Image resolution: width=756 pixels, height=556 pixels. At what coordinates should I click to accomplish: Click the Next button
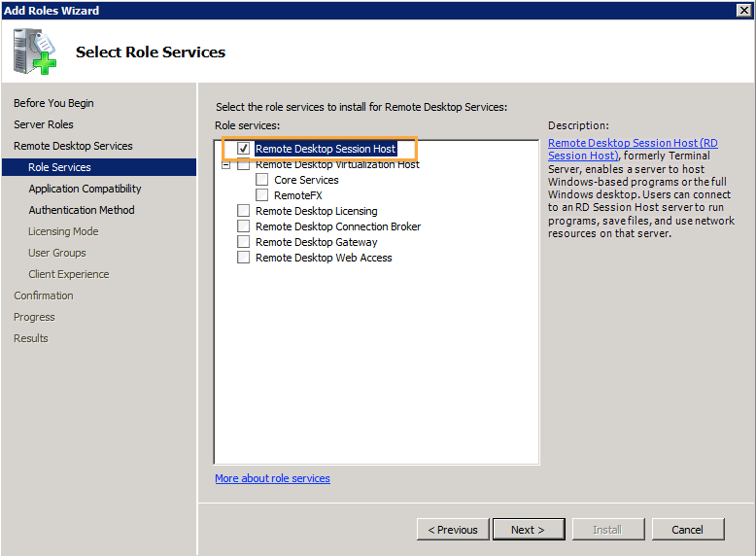pyautogui.click(x=529, y=530)
